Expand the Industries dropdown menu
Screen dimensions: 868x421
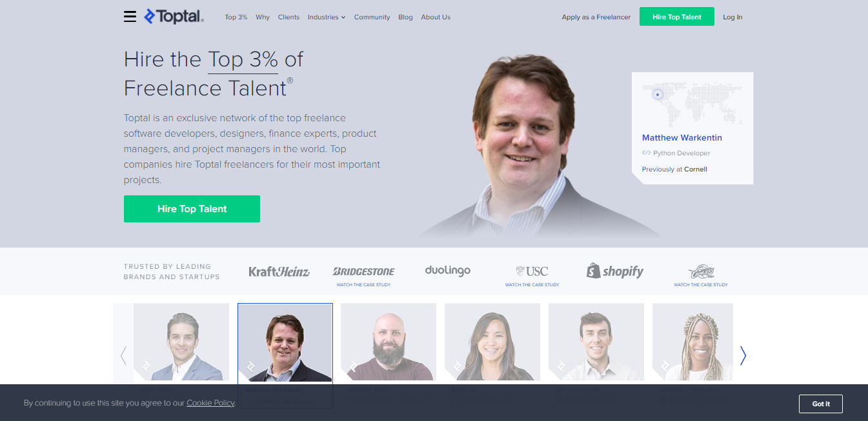(327, 17)
